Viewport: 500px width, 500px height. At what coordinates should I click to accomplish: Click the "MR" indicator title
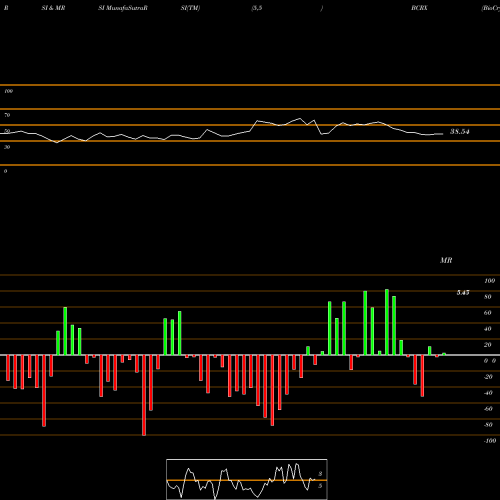click(x=446, y=260)
